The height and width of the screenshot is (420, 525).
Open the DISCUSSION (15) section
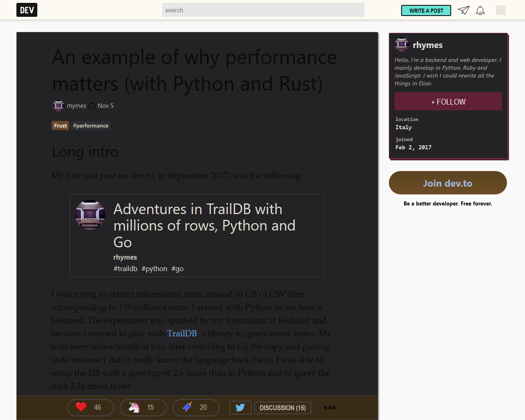click(x=282, y=407)
